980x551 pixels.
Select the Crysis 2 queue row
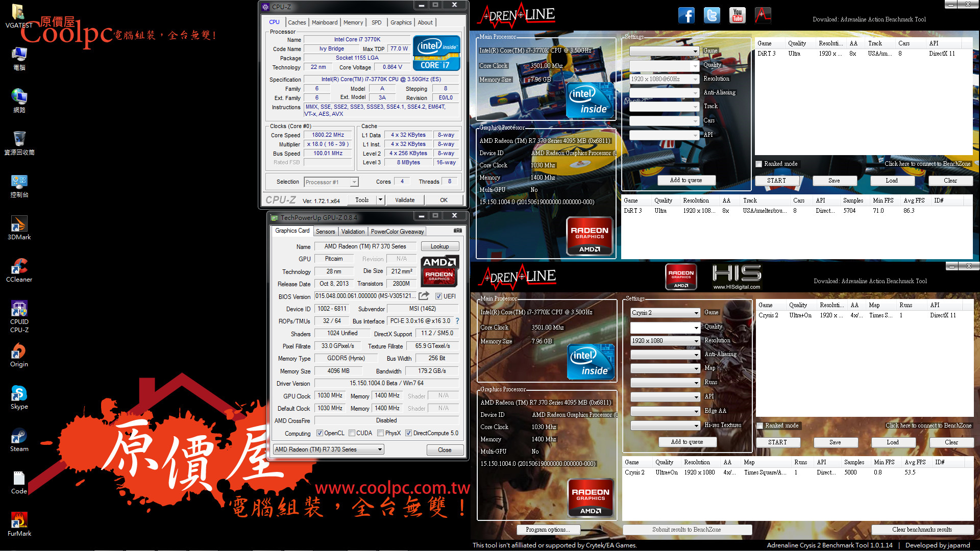tap(864, 315)
